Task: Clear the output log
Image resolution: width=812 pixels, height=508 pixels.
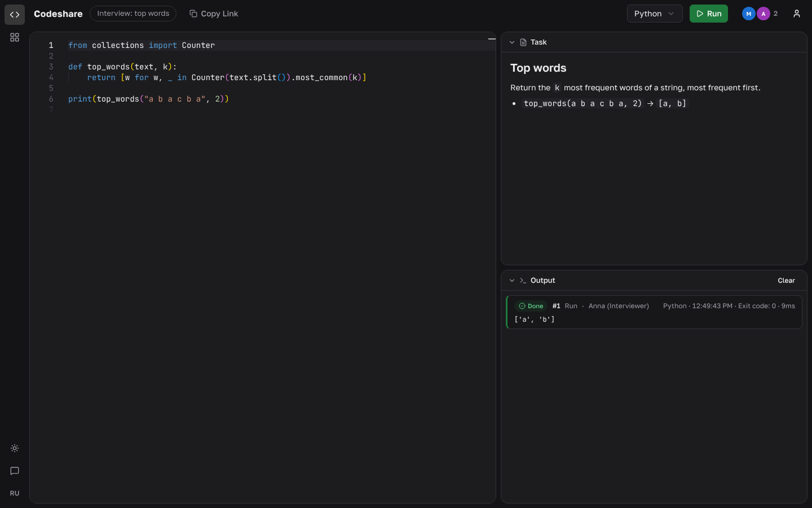Action: coord(786,281)
